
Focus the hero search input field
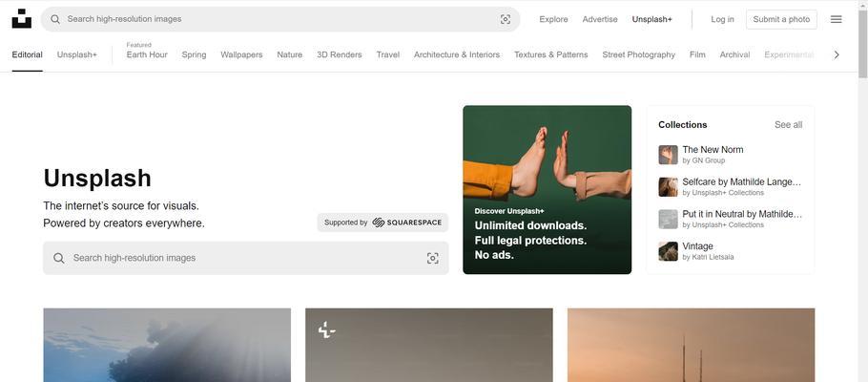(x=246, y=258)
